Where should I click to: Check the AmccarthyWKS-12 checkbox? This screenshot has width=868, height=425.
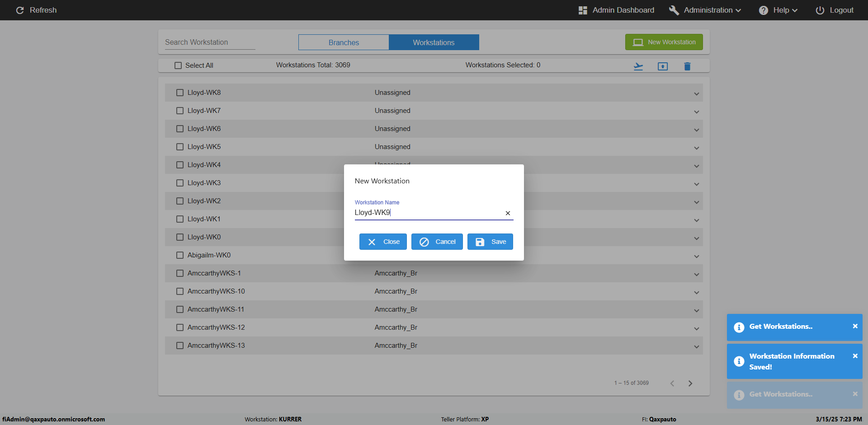click(x=180, y=327)
